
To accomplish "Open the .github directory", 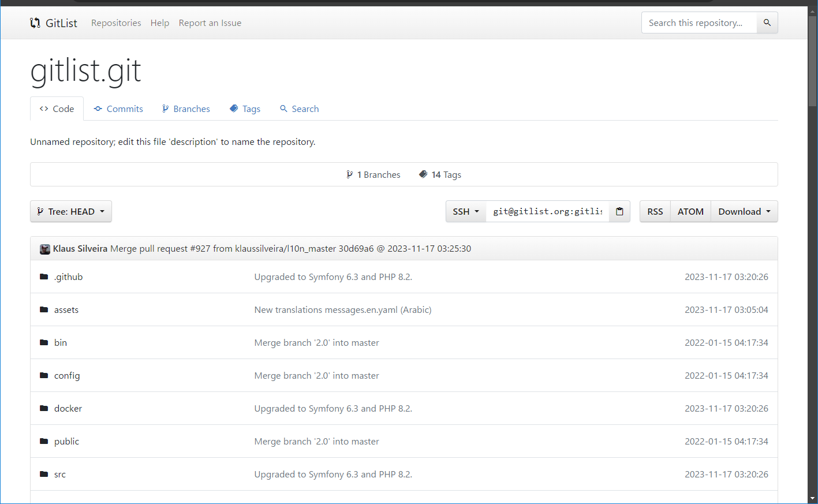I will (x=68, y=277).
